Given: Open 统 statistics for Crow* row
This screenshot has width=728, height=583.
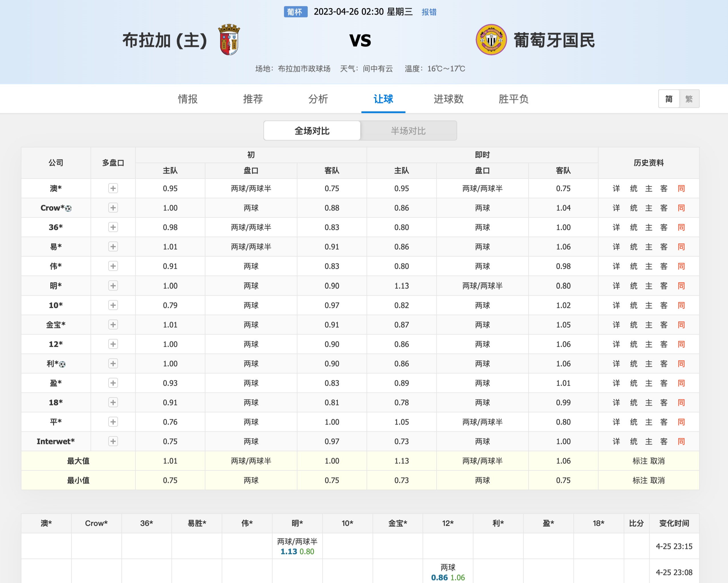Looking at the screenshot, I should (634, 208).
